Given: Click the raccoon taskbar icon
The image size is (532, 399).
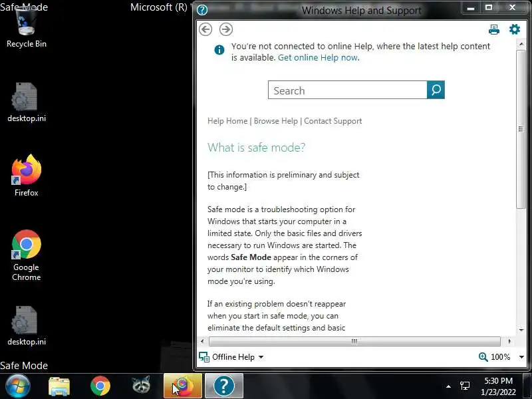Looking at the screenshot, I should (141, 385).
